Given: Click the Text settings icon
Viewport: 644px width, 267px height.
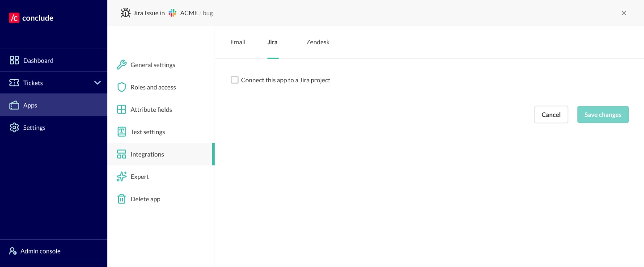Looking at the screenshot, I should (x=122, y=132).
